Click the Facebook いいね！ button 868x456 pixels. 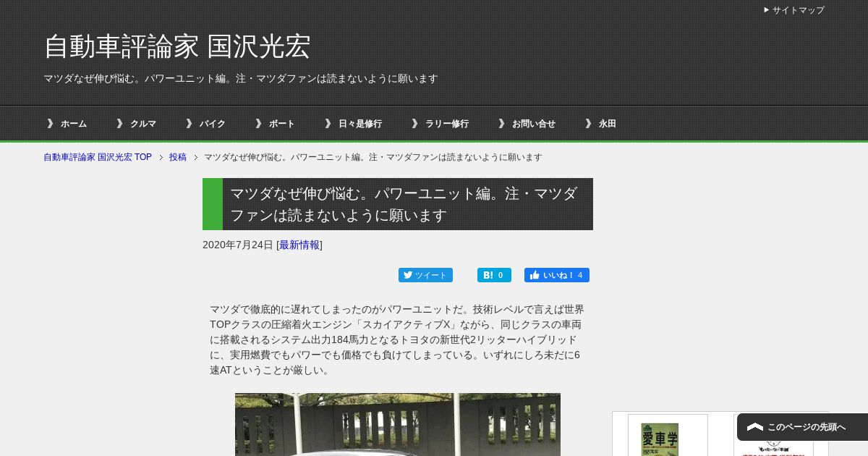(x=557, y=275)
